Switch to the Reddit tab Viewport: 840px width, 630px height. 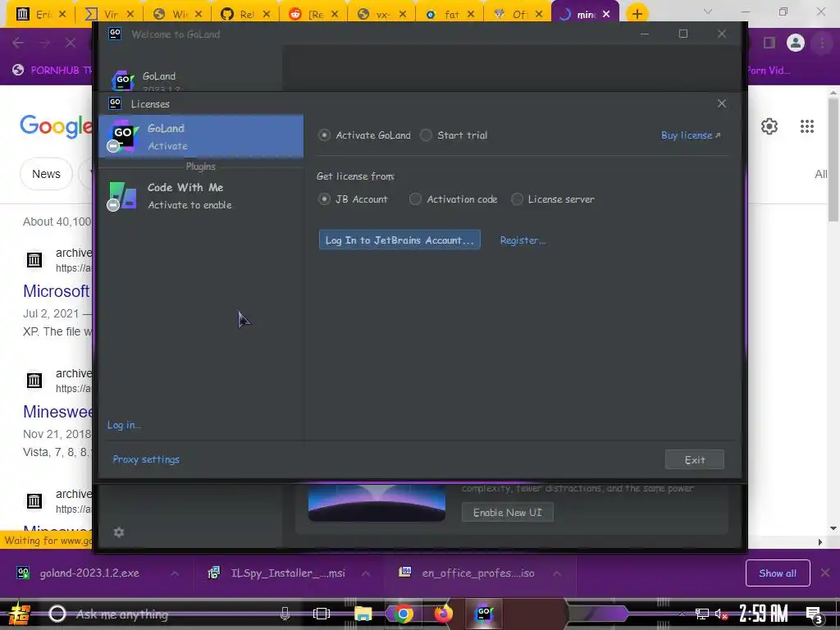coord(313,14)
